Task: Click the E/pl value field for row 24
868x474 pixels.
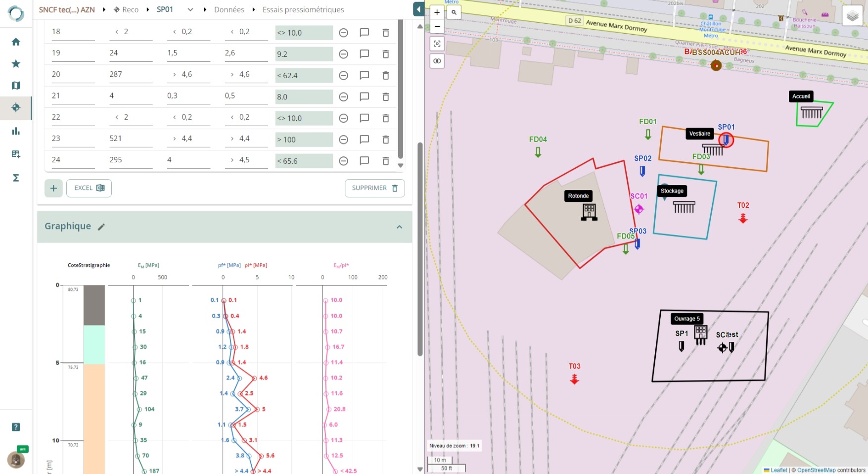Action: pyautogui.click(x=304, y=161)
